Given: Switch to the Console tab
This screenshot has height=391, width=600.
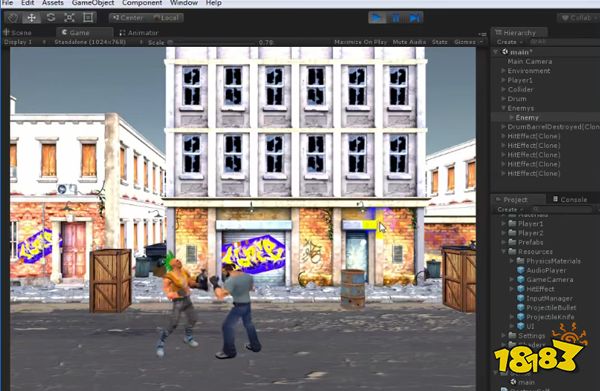Looking at the screenshot, I should [x=570, y=200].
